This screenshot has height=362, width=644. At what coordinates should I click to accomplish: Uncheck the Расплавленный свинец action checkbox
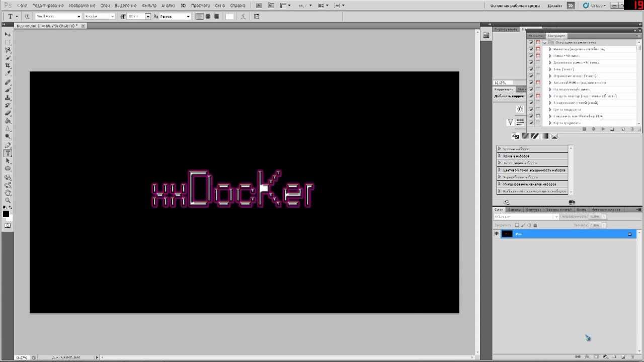click(x=531, y=89)
